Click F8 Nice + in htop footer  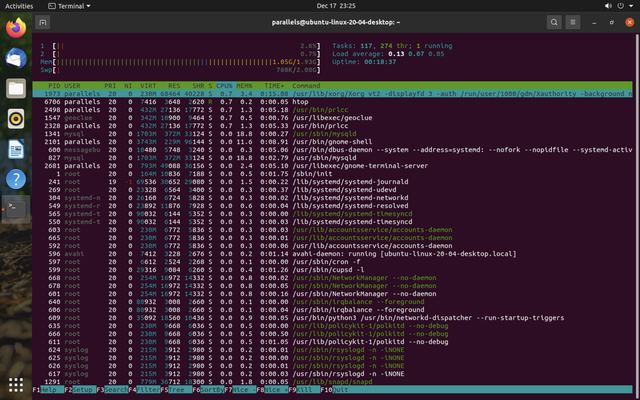pyautogui.click(x=272, y=390)
